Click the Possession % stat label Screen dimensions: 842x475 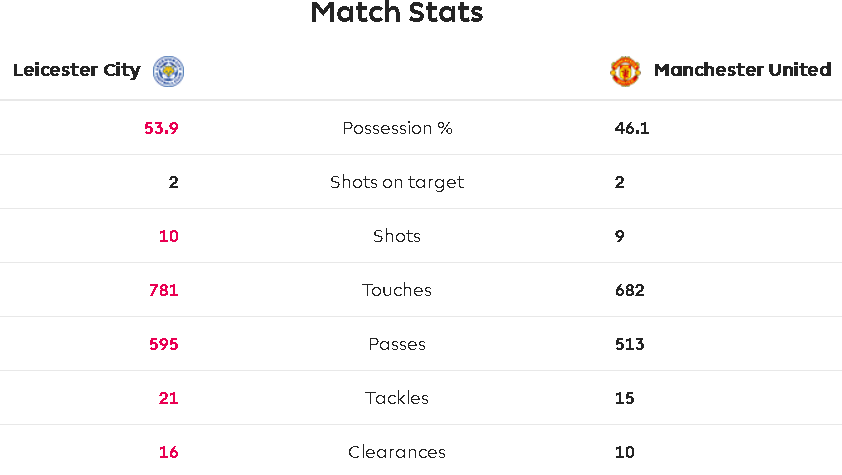coord(397,128)
